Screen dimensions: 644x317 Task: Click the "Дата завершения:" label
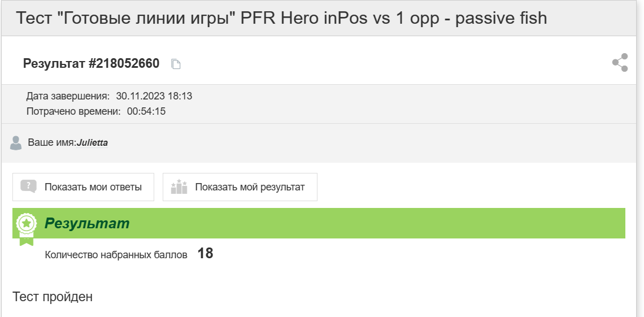coord(68,97)
